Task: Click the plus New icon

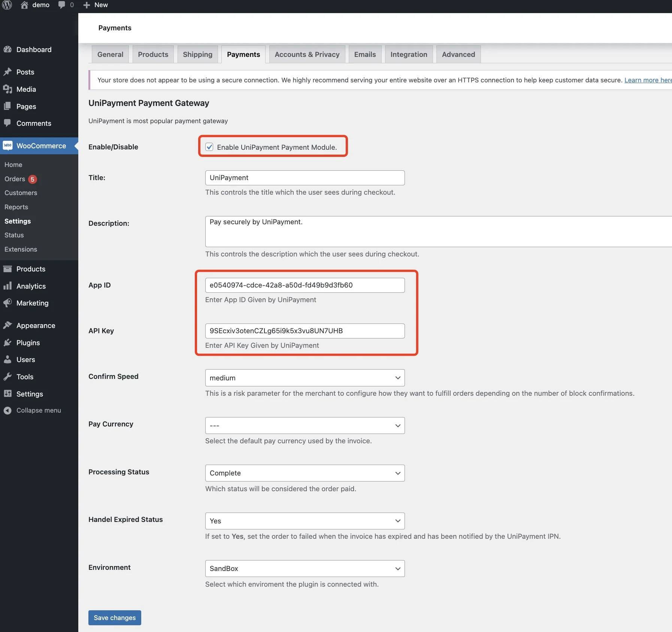Action: (x=87, y=5)
